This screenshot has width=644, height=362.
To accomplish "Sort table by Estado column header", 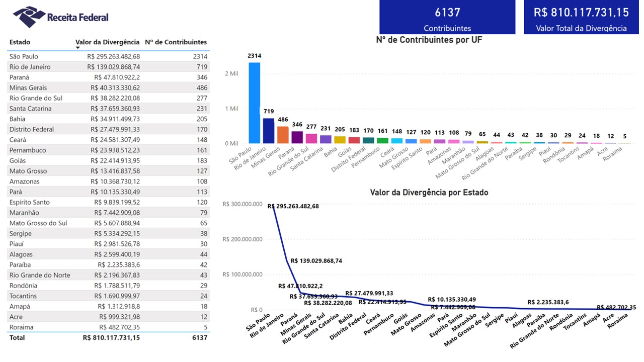I will coord(20,42).
